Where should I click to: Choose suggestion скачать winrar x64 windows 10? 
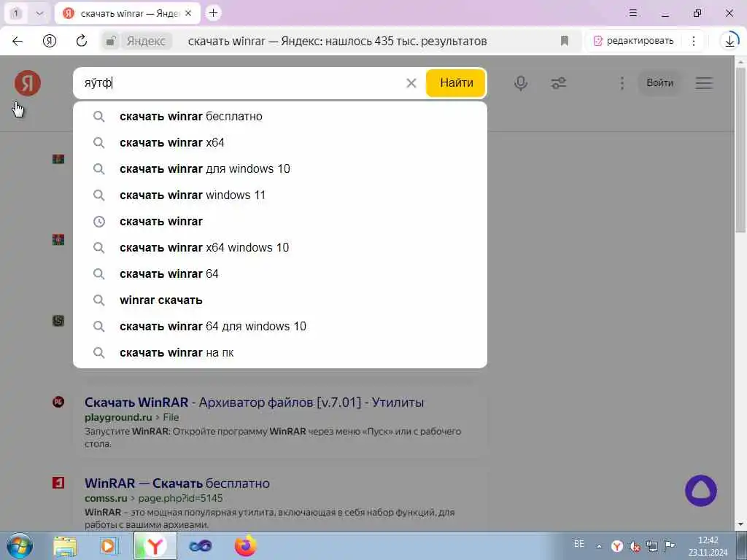280,248
